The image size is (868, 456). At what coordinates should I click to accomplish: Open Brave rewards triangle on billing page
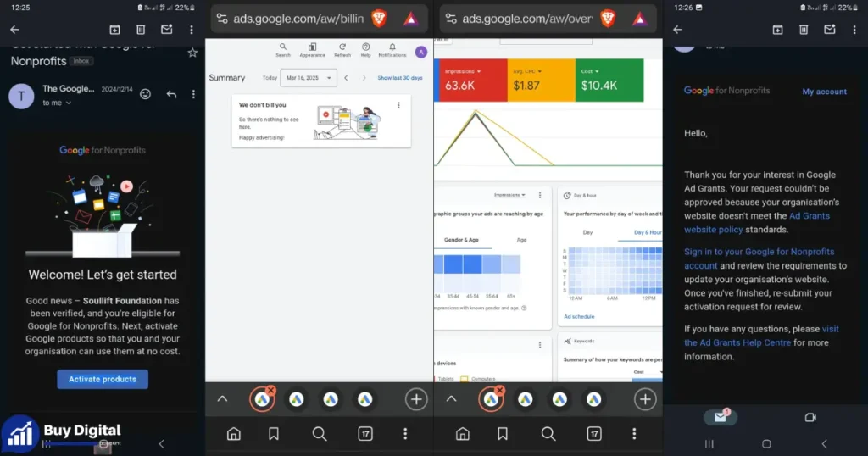tap(411, 19)
